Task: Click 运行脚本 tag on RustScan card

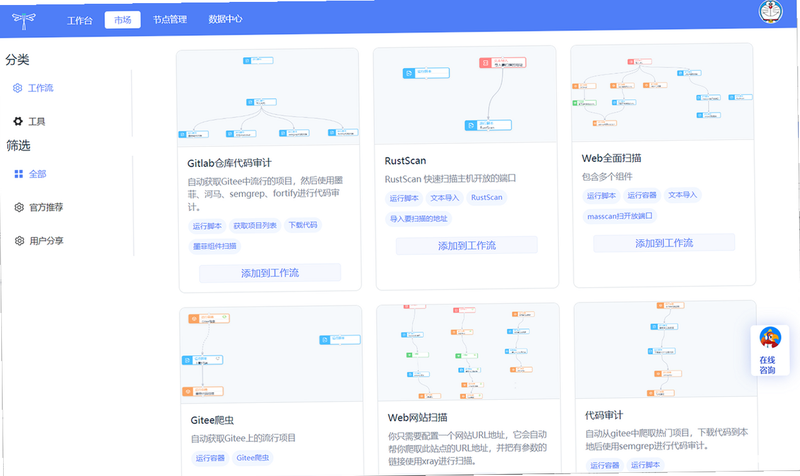Action: (404, 198)
